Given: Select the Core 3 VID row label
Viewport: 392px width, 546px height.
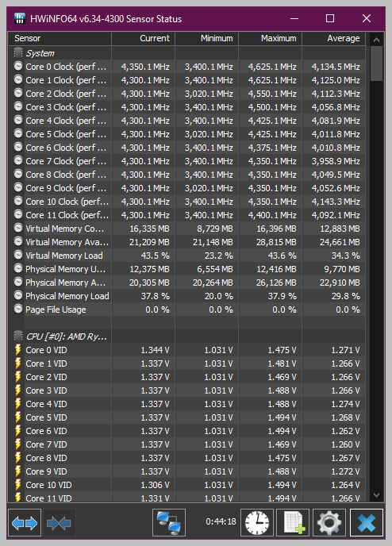Looking at the screenshot, I should (x=46, y=390).
